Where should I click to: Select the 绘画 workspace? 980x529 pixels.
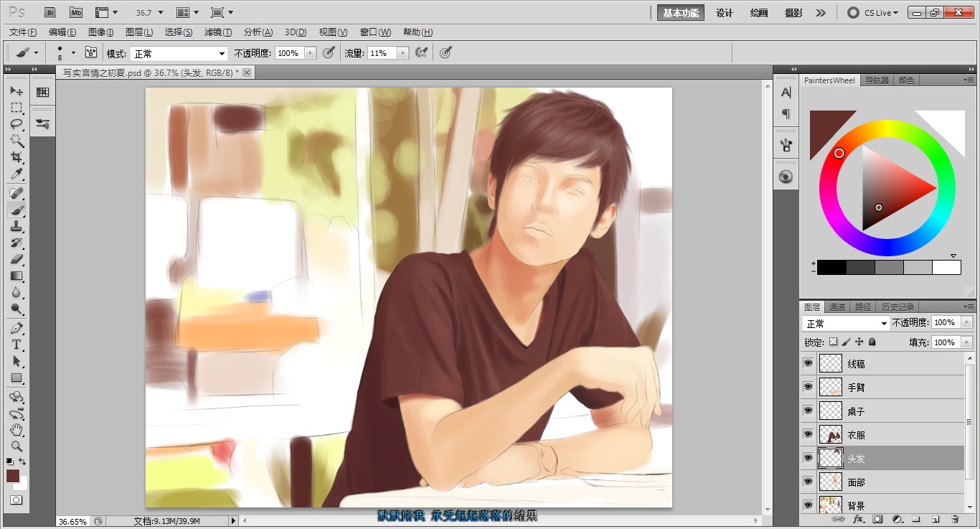[759, 13]
